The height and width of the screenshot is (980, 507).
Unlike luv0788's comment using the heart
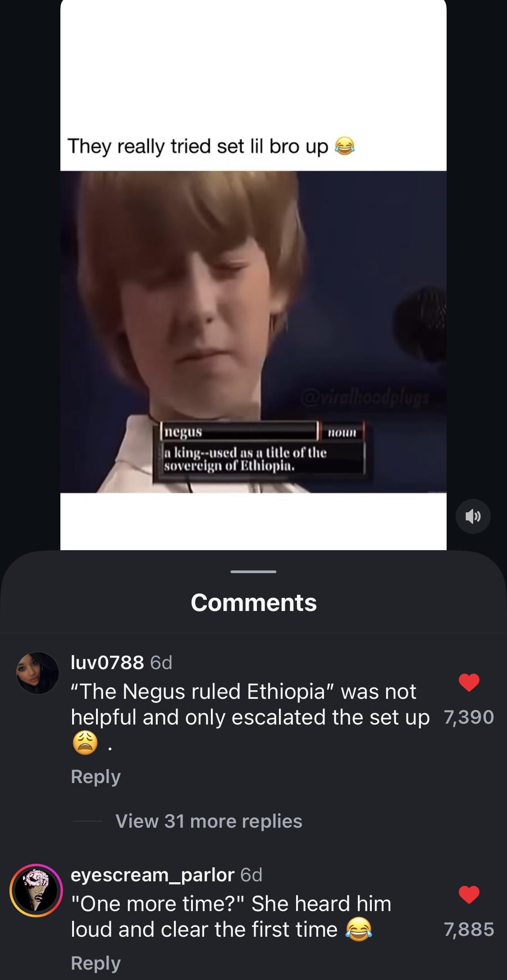click(469, 682)
